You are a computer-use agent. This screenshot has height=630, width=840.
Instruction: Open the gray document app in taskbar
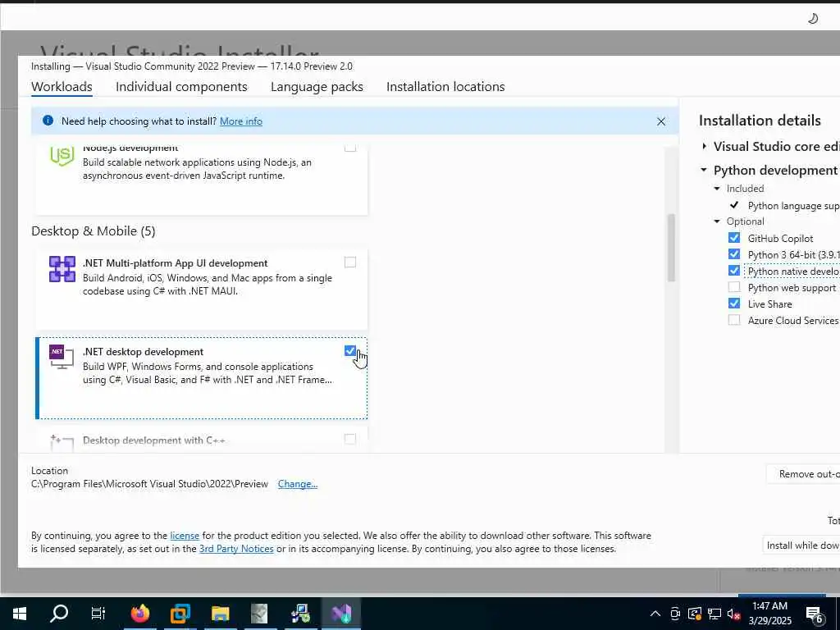point(259,613)
